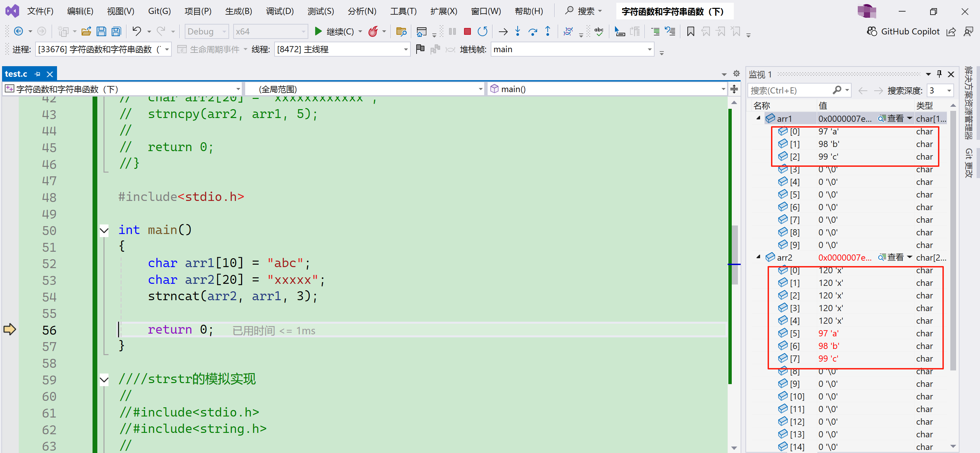
Task: Click the Bookmark icon in toolbar
Action: (x=690, y=31)
